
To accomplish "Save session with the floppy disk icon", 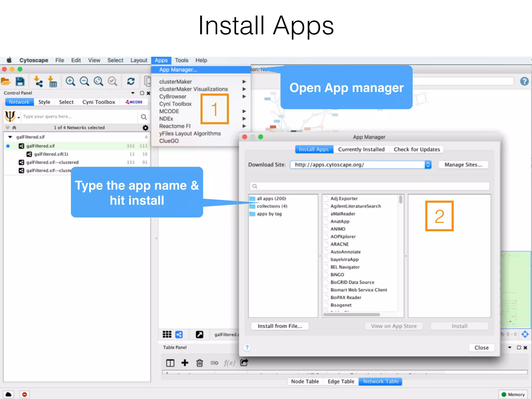I will (20, 82).
